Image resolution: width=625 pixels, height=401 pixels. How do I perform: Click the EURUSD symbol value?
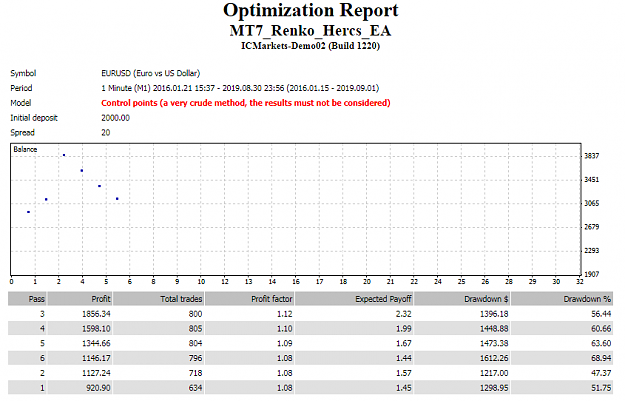(x=151, y=73)
